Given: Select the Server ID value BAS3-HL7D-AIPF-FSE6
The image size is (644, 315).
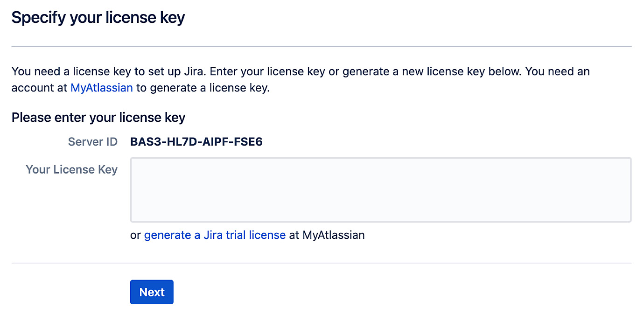Looking at the screenshot, I should (x=196, y=141).
